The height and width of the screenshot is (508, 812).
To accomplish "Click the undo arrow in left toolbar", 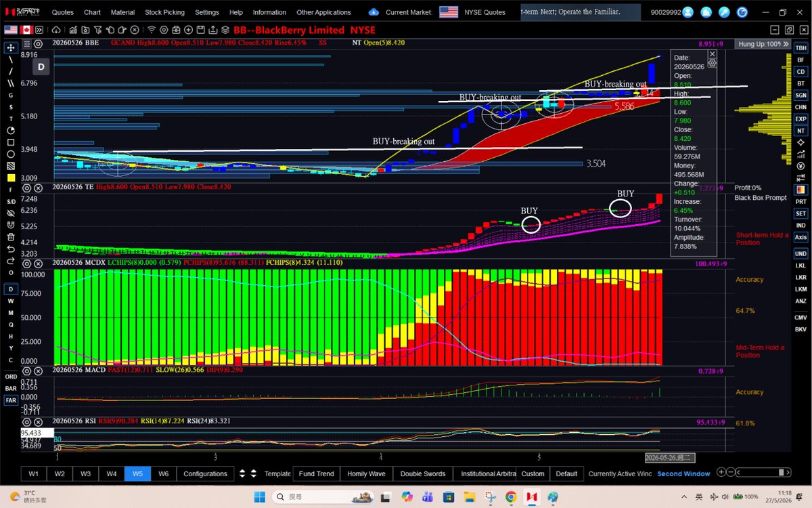I will tap(11, 248).
